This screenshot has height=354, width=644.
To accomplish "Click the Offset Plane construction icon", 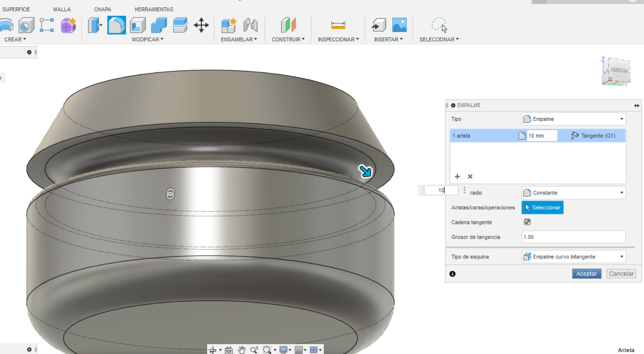I will pyautogui.click(x=288, y=25).
